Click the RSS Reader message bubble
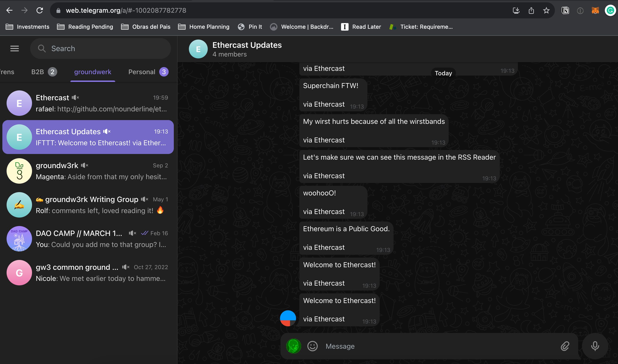Image resolution: width=618 pixels, height=364 pixels. 399,166
